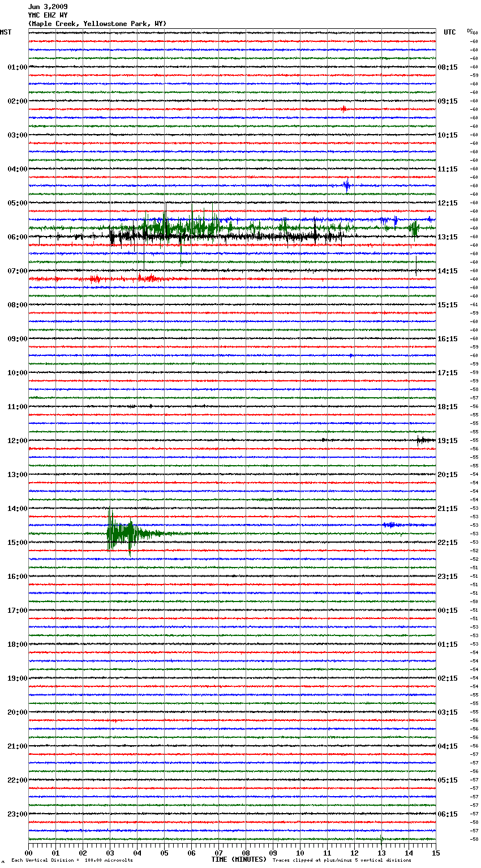
Task: Click '(Maple Creek, Yellowstone Park, WY)' station name
Action: tap(97, 24)
